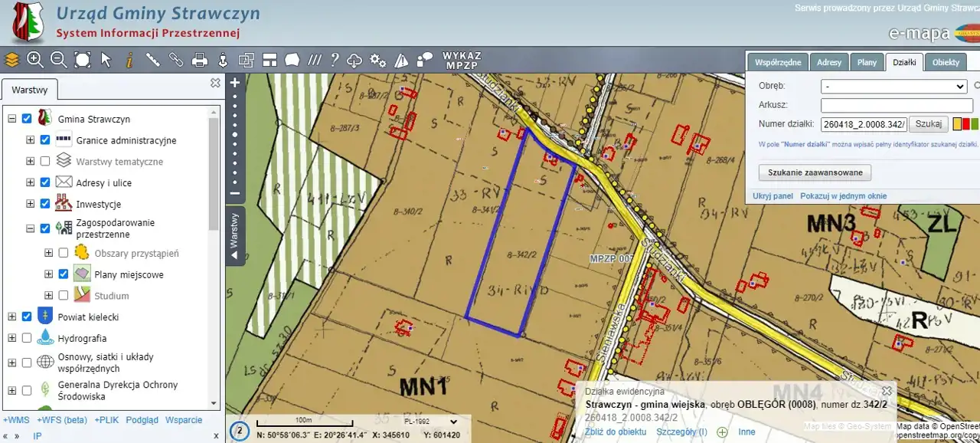Image resolution: width=980 pixels, height=443 pixels.
Task: Choose the ruler measurement tool
Action: coord(153,60)
